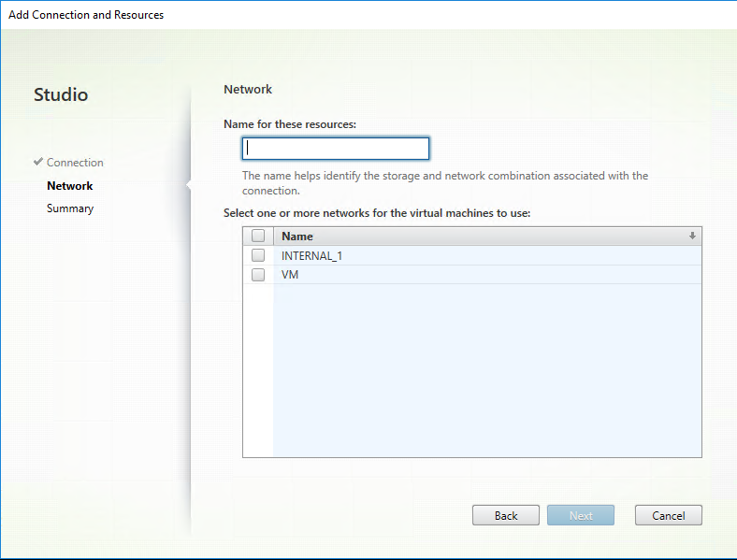Select the VM network row label
The height and width of the screenshot is (560, 737).
pyautogui.click(x=290, y=275)
